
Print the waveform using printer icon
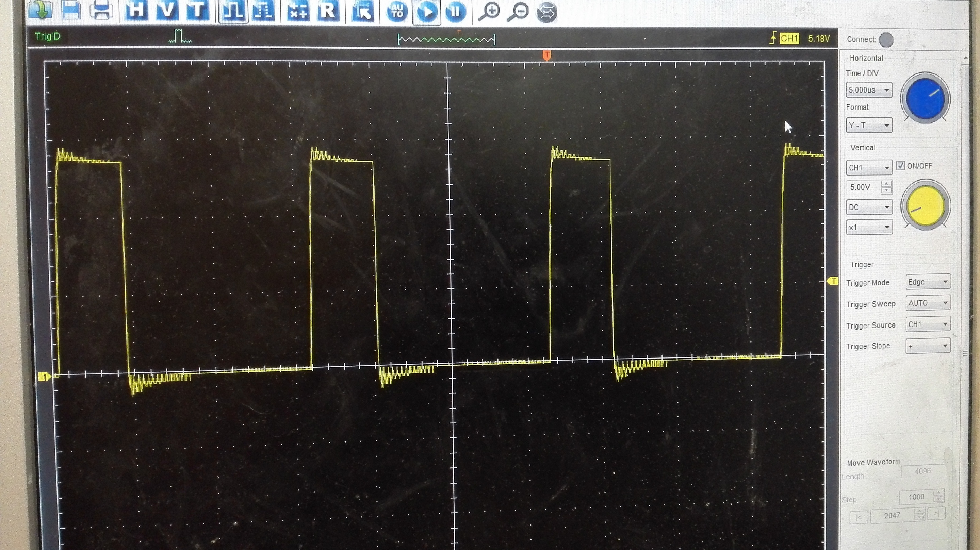click(x=101, y=10)
